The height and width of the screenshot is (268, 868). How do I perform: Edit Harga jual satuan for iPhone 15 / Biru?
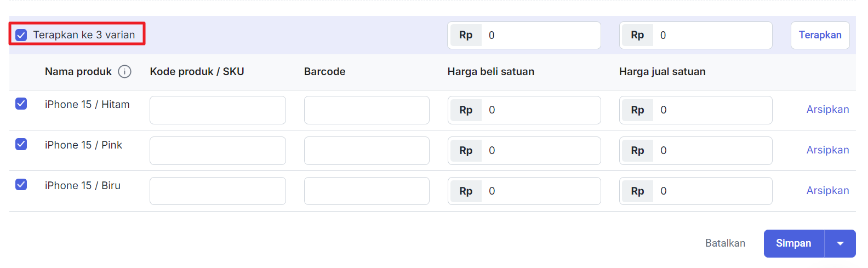(711, 191)
